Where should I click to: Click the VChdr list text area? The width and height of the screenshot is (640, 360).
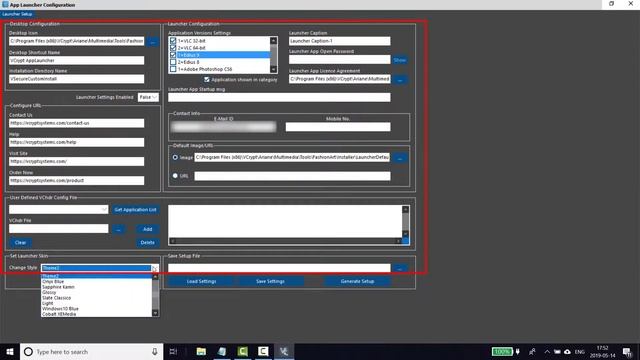point(285,221)
